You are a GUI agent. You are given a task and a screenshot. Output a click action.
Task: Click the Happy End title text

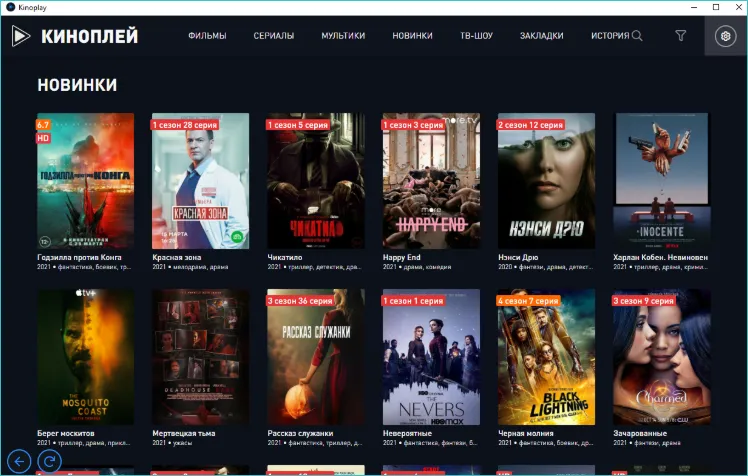coord(402,258)
